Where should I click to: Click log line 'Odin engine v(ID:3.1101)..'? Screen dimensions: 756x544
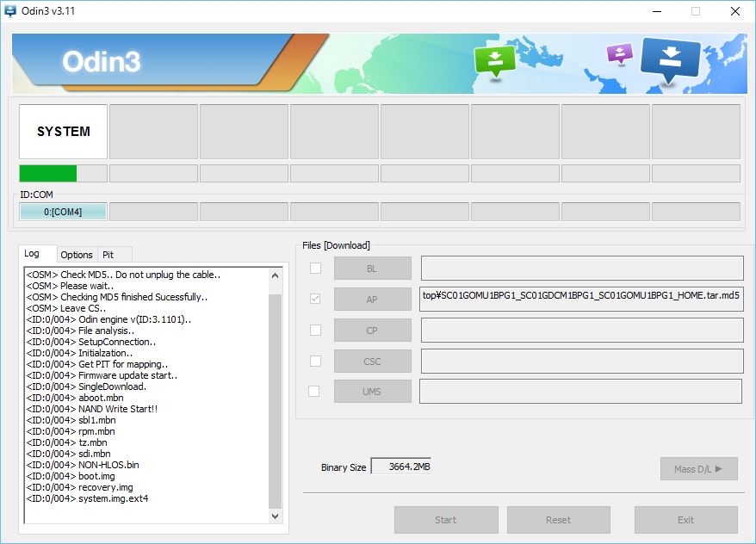pos(109,319)
